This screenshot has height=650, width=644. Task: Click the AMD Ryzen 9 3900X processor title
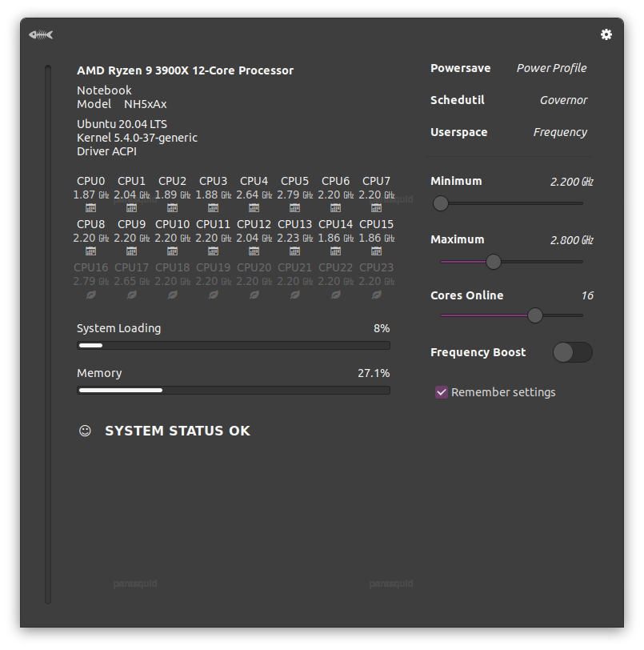pos(185,70)
